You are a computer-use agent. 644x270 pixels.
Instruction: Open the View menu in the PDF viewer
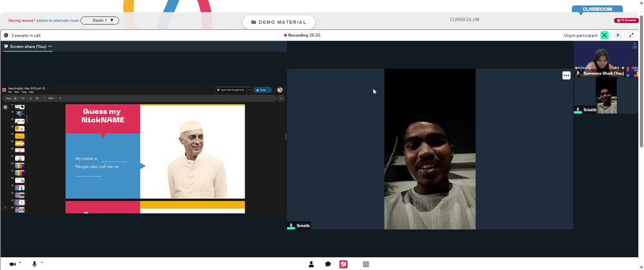tap(17, 92)
